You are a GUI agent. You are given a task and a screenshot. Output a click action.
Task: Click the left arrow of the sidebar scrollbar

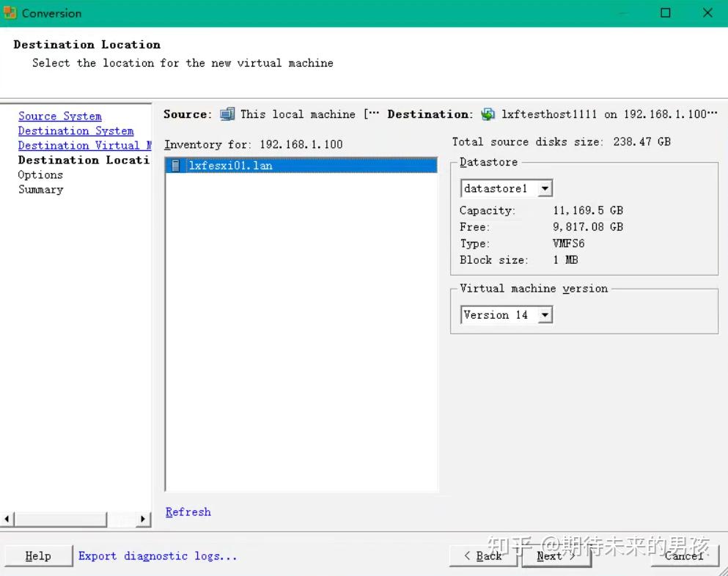6,518
